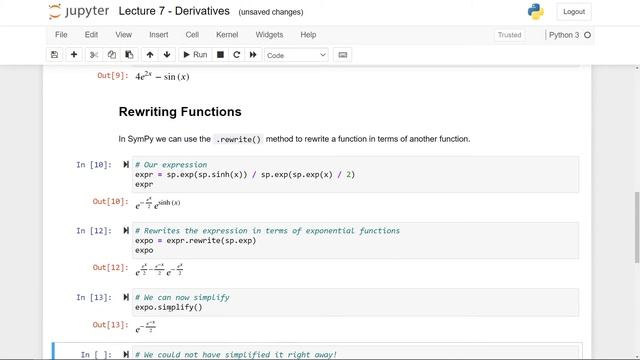Run cell In [13] with its run icon
The height and width of the screenshot is (360, 640).
[x=126, y=297]
